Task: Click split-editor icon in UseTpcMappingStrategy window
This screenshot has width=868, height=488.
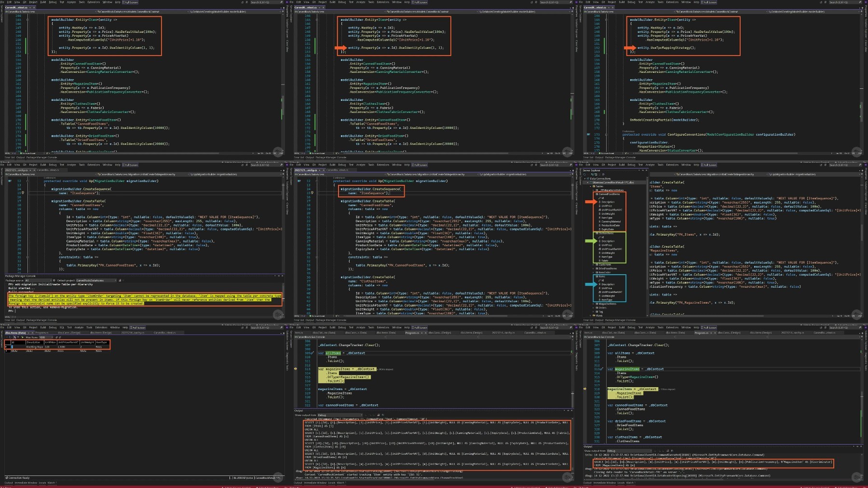Action: pyautogui.click(x=862, y=11)
